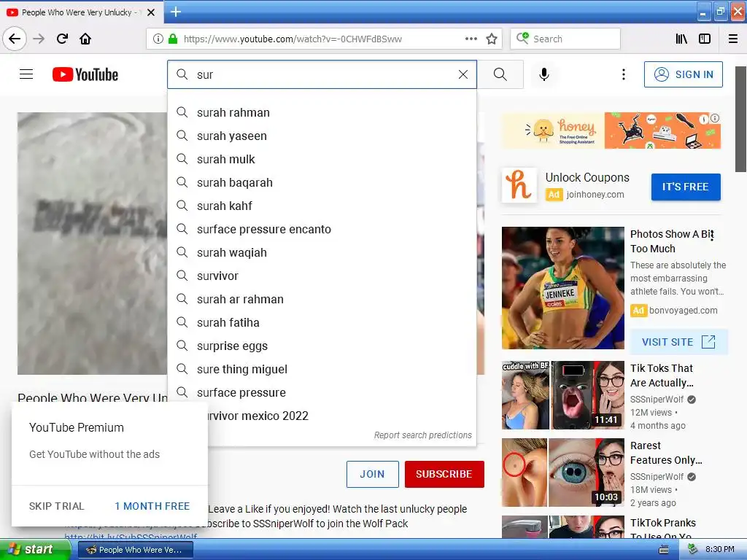Click the system tray clock 8:30 PM
This screenshot has width=747, height=560.
pyautogui.click(x=719, y=550)
